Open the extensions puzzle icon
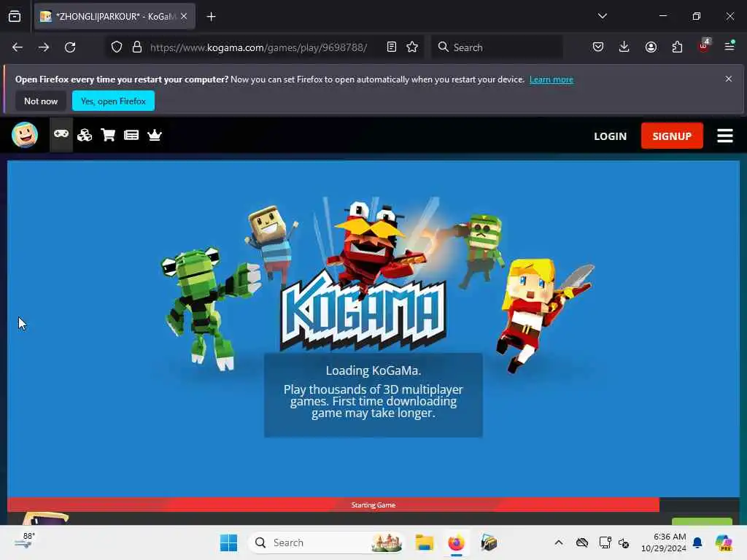Image resolution: width=747 pixels, height=560 pixels. 677,47
